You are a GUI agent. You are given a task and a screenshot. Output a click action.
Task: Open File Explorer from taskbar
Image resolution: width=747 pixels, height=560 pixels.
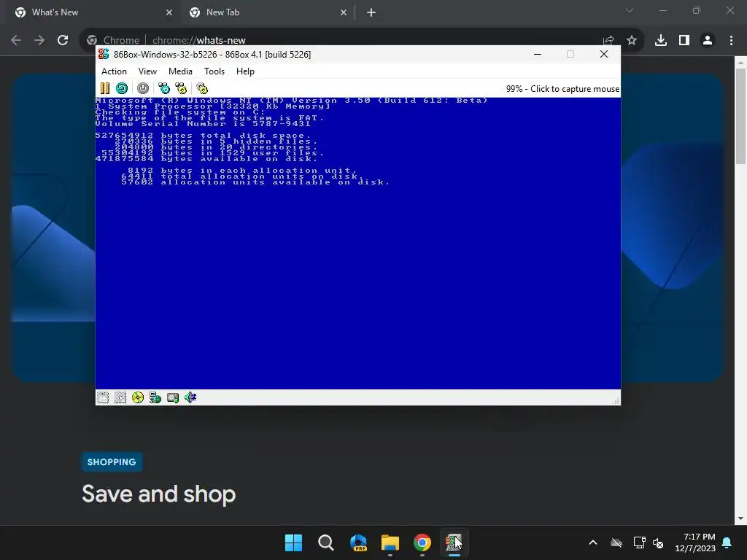[x=390, y=542]
